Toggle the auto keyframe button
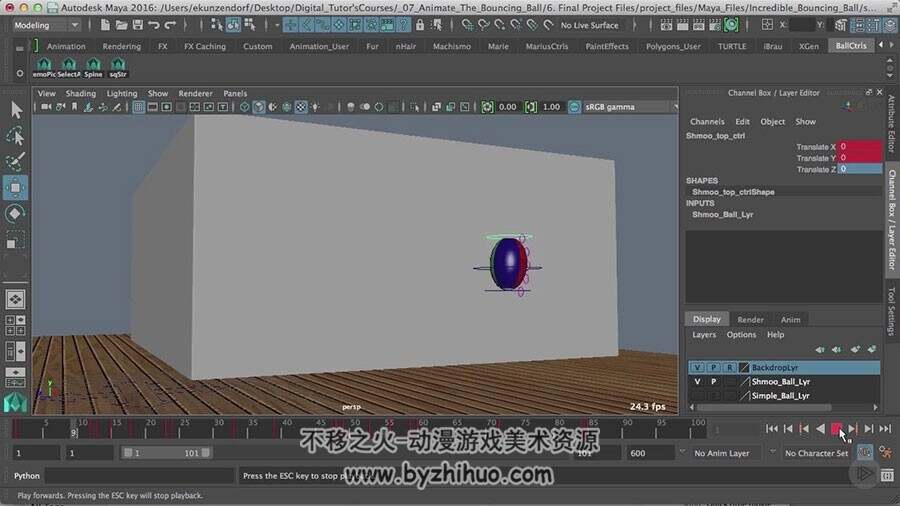Viewport: 900px width, 506px height. (864, 453)
